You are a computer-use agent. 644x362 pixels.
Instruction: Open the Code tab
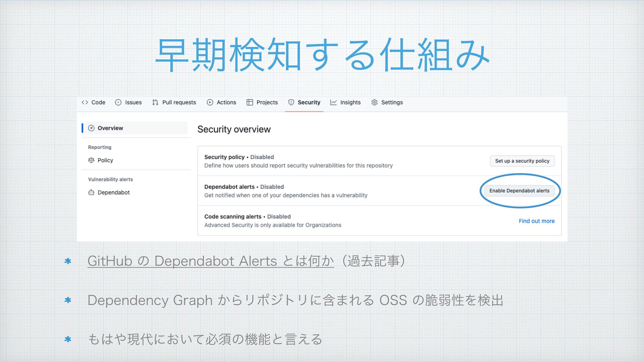[x=93, y=102]
